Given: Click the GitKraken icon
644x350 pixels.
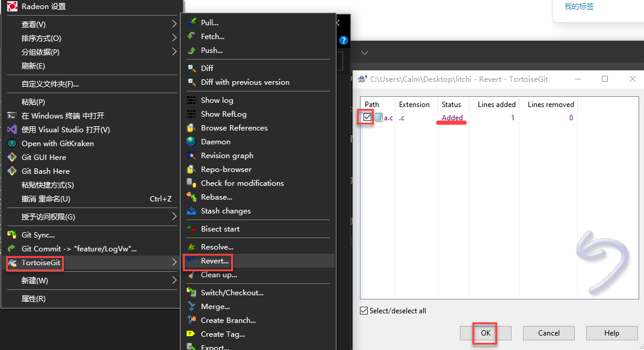Looking at the screenshot, I should 12,144.
